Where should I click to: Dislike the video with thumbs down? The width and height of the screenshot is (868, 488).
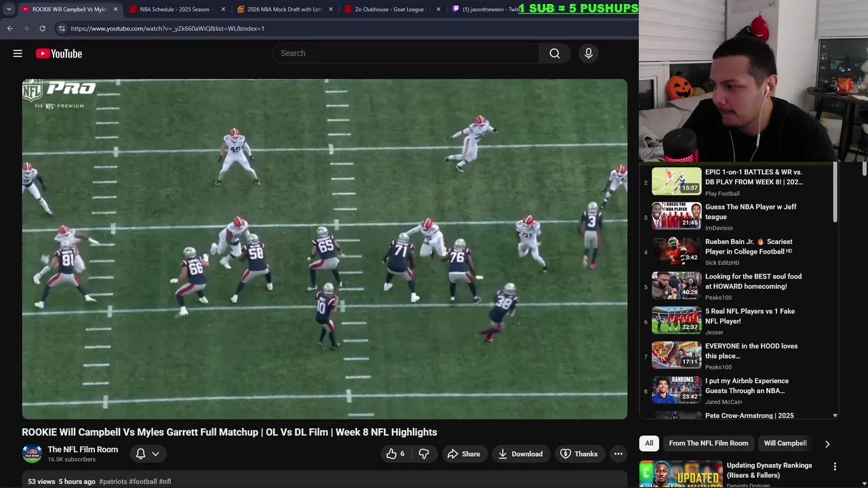pyautogui.click(x=424, y=454)
